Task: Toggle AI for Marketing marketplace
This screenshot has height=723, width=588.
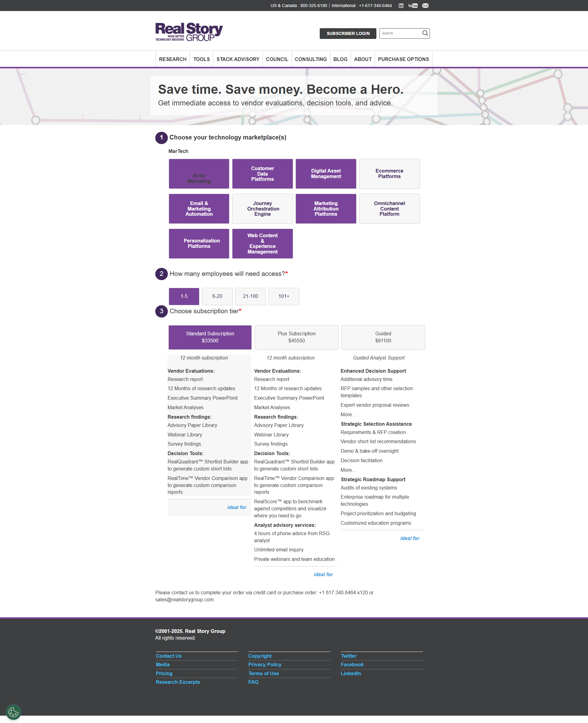Action: (x=199, y=173)
